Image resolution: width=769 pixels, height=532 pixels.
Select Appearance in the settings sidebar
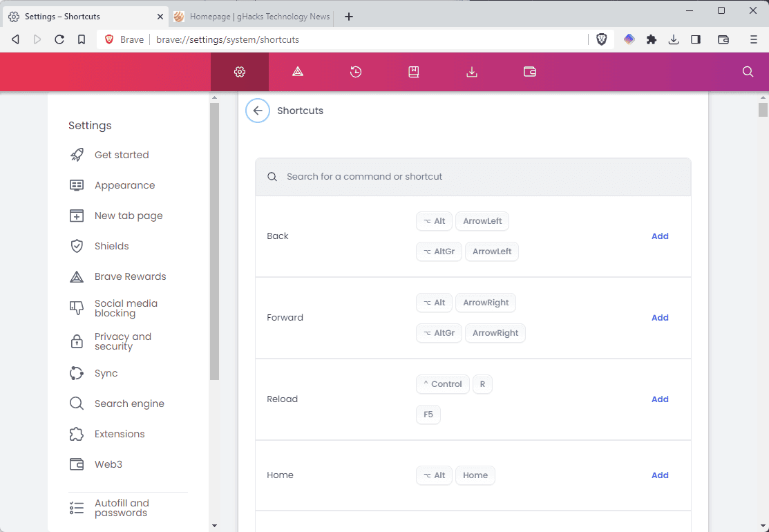coord(124,185)
